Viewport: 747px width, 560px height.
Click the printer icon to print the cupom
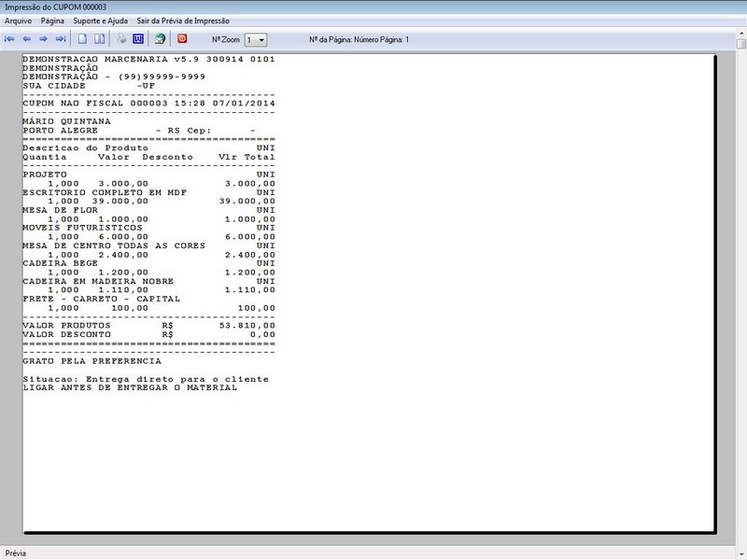click(x=121, y=39)
